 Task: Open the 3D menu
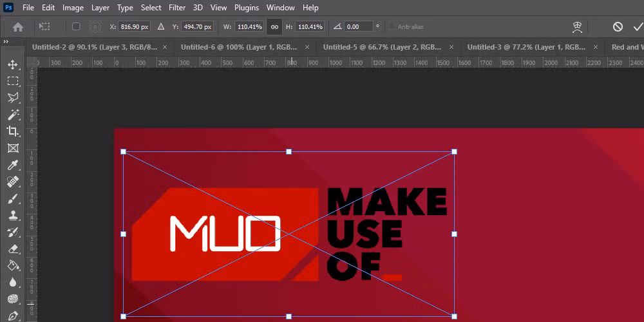coord(198,8)
